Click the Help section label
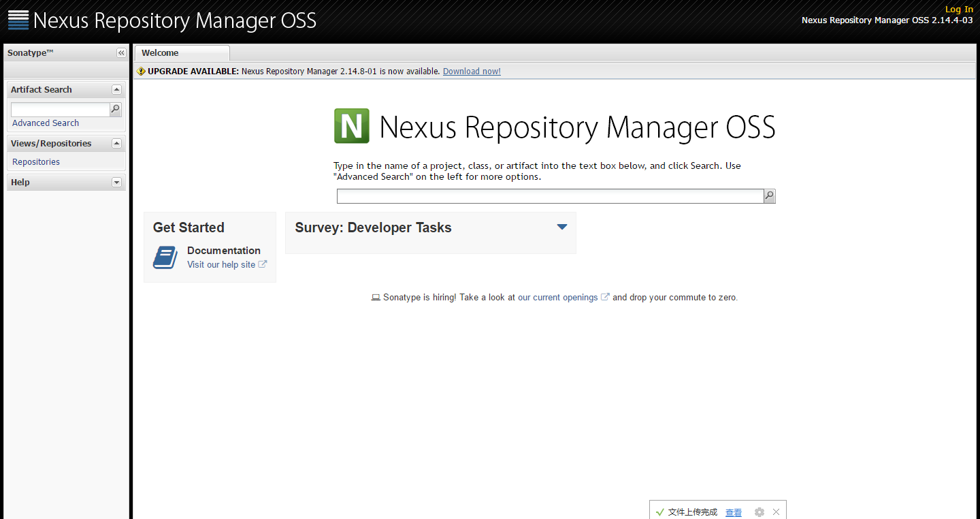Viewport: 980px width, 519px height. (20, 182)
